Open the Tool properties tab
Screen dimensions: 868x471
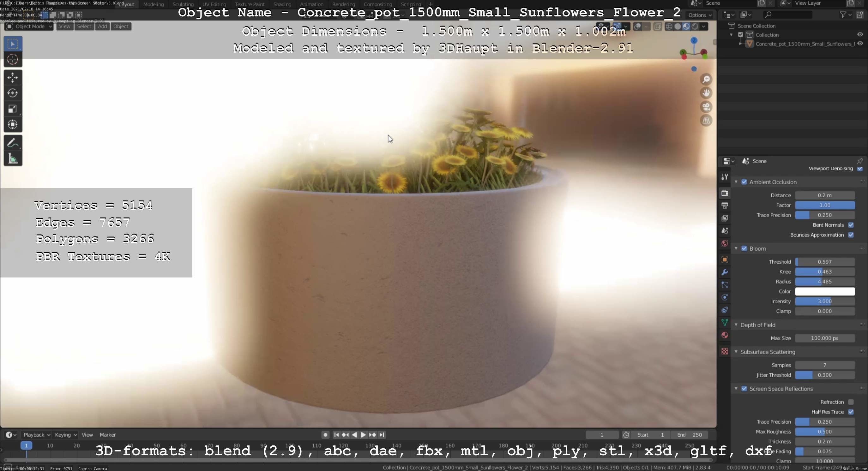coord(725,177)
